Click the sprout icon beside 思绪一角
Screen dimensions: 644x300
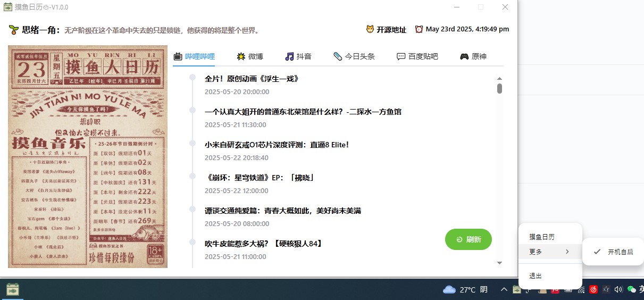(x=14, y=30)
